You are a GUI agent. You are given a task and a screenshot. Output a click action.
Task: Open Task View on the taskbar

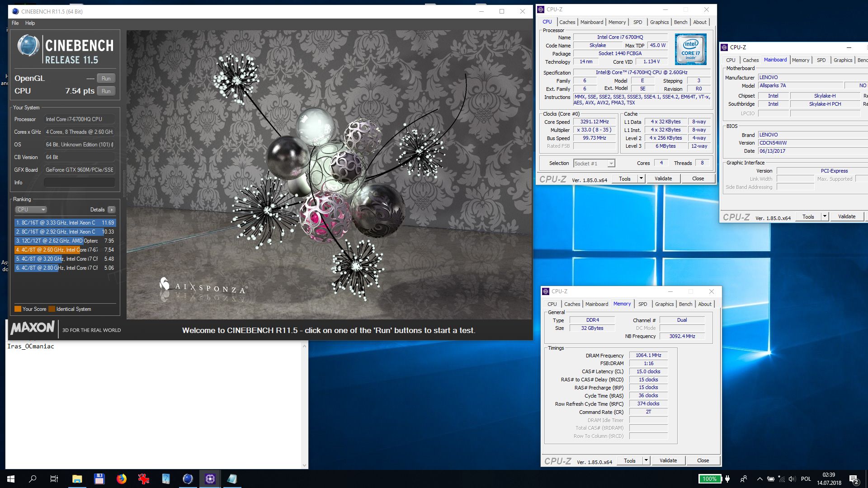point(54,479)
